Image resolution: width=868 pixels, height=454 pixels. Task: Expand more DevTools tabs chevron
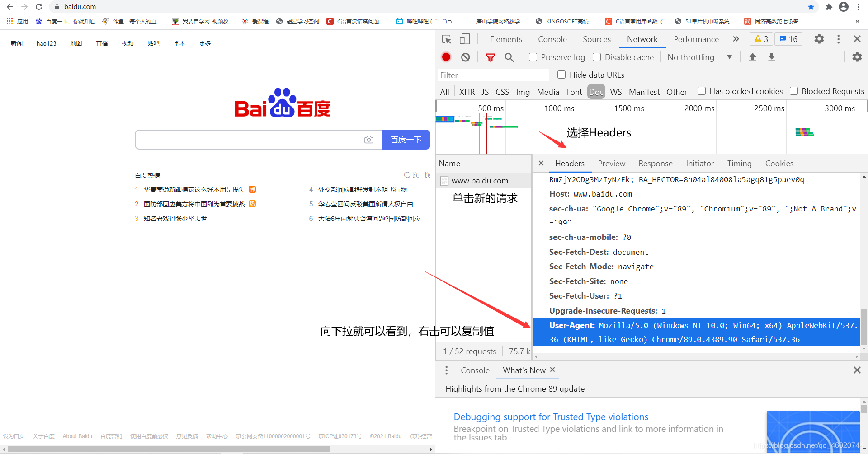click(736, 39)
